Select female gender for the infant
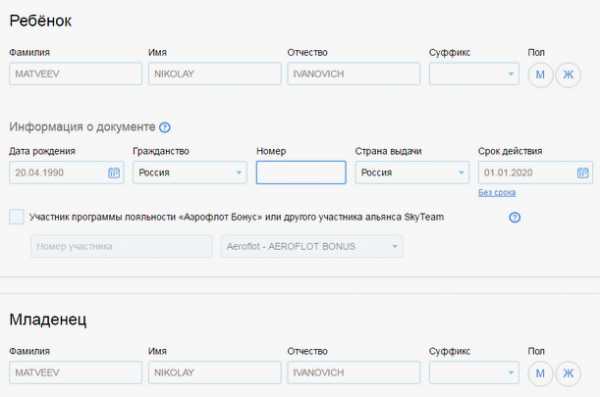The width and height of the screenshot is (600, 397). 568,373
